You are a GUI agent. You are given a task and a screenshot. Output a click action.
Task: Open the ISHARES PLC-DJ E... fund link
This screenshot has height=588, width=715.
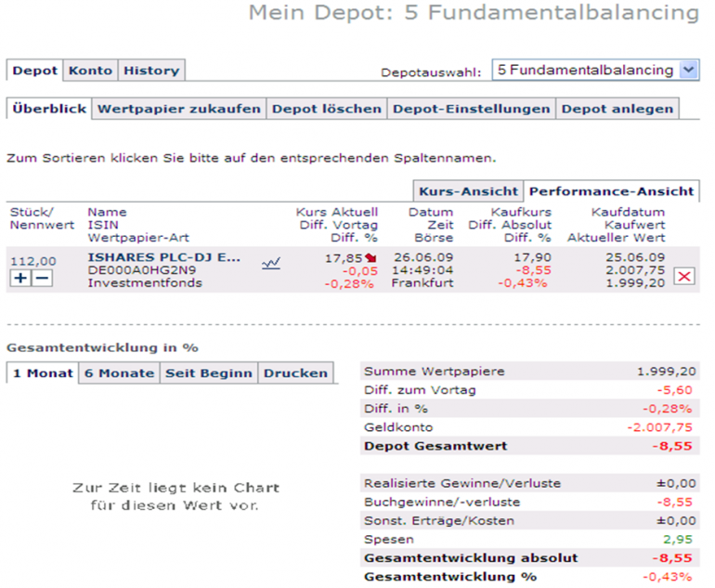click(163, 257)
